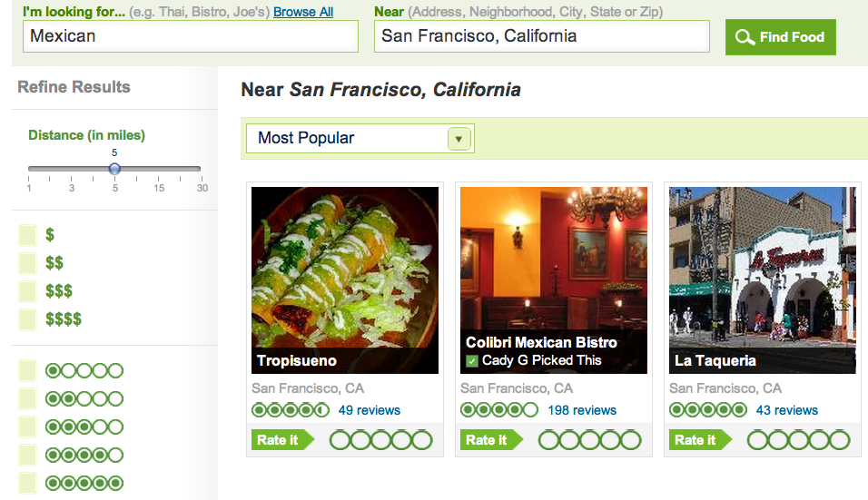Click the Near location input field
This screenshot has height=500, width=868.
tap(541, 36)
